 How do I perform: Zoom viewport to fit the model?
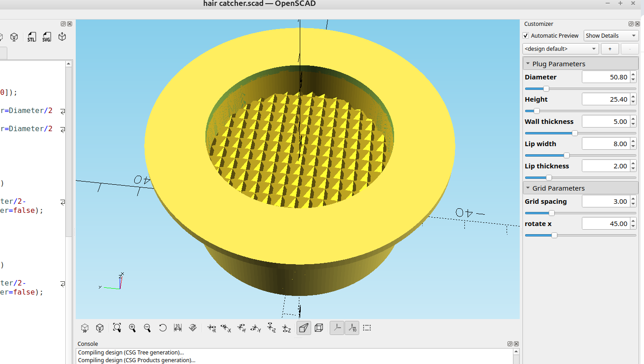click(x=117, y=328)
